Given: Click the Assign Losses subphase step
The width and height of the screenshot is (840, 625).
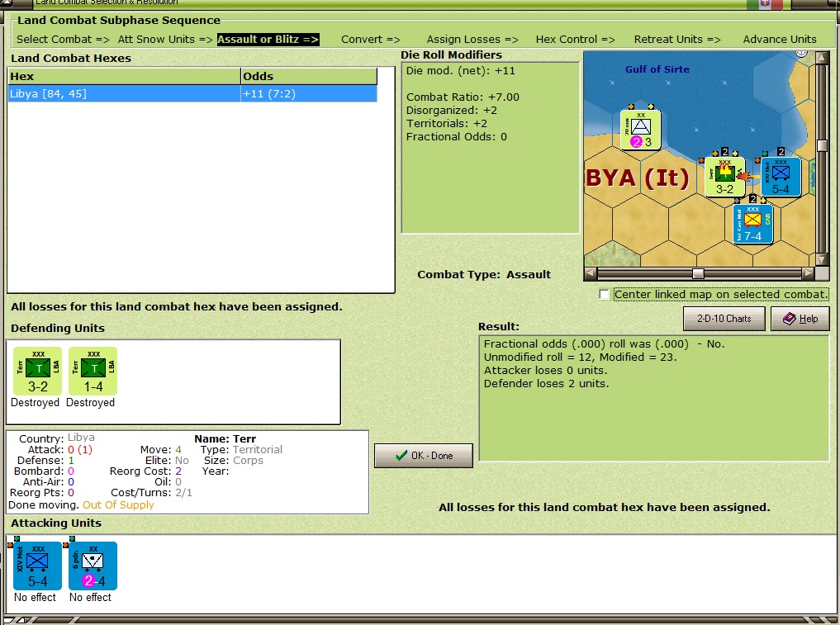Looking at the screenshot, I should pyautogui.click(x=472, y=39).
